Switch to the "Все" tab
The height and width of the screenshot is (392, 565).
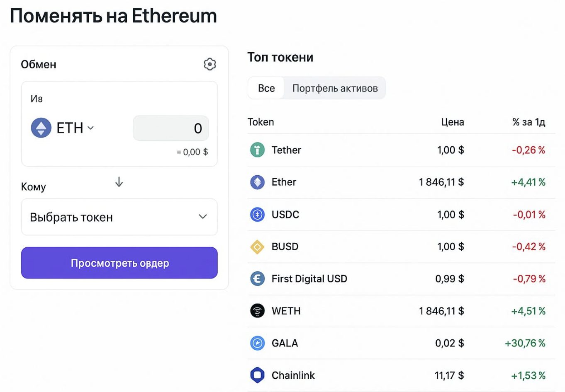[266, 88]
